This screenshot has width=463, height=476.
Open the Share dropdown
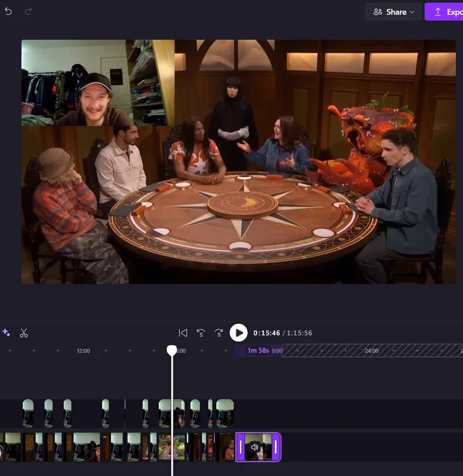coord(393,12)
